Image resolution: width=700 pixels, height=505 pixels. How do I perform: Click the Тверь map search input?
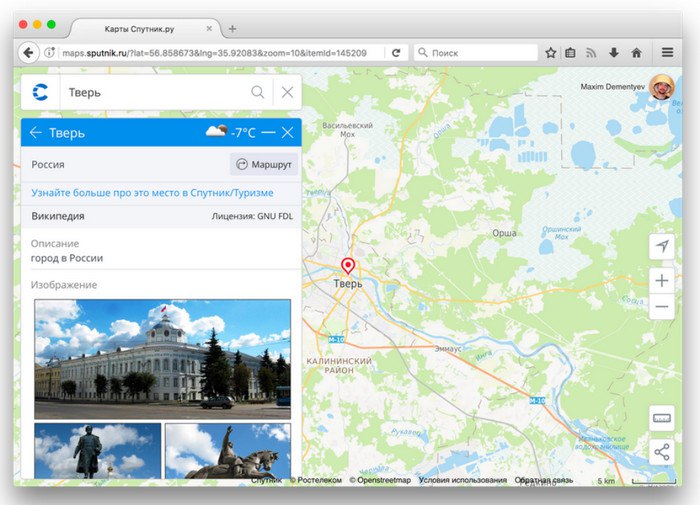154,92
